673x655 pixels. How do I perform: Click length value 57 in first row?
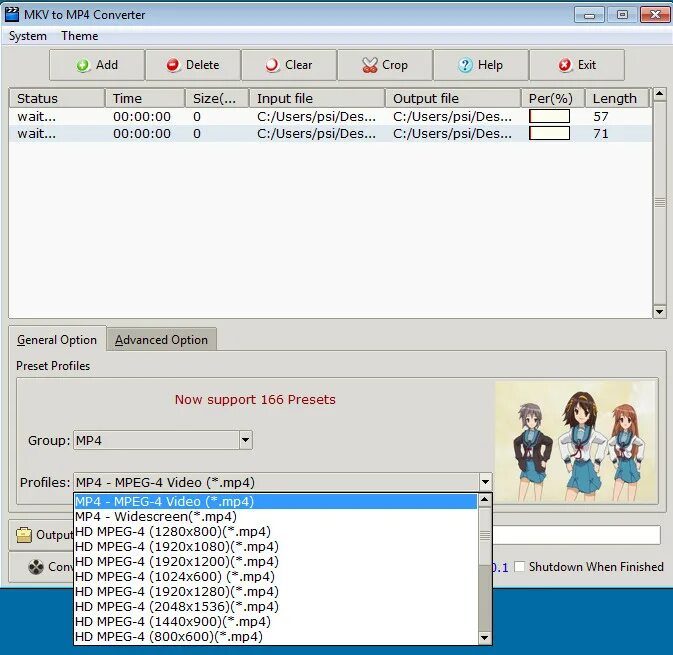click(601, 116)
